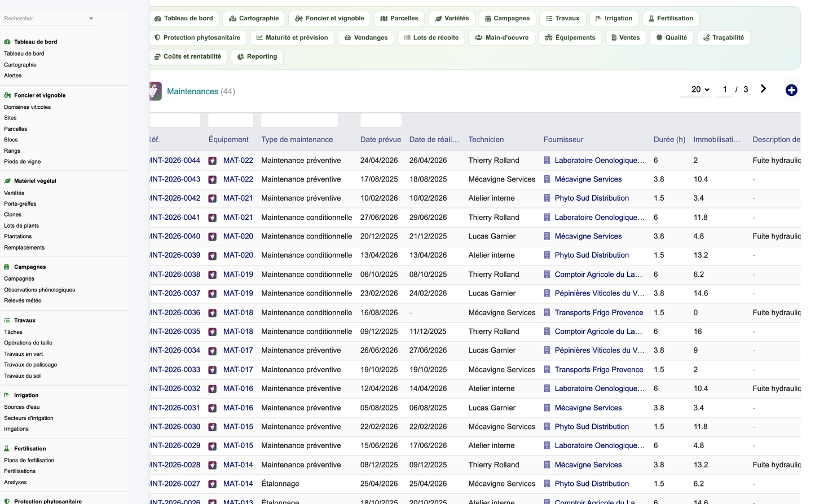This screenshot has height=504, width=815.
Task: Sort by Technicien column header
Action: pyautogui.click(x=486, y=140)
